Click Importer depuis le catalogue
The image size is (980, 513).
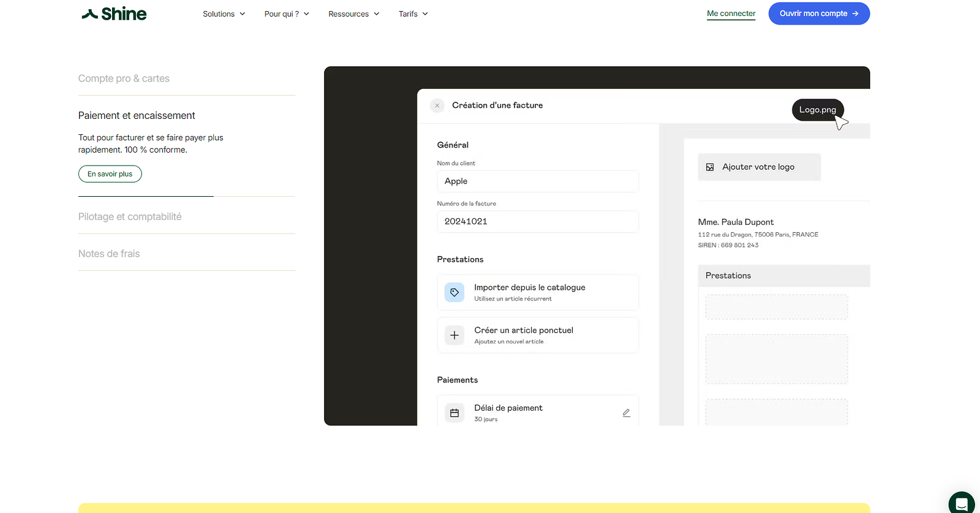[x=538, y=292]
